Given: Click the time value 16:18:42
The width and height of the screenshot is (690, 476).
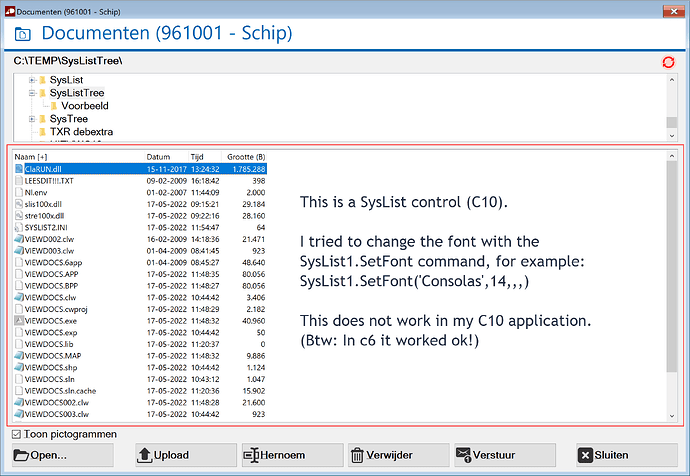Looking at the screenshot, I should (x=205, y=181).
